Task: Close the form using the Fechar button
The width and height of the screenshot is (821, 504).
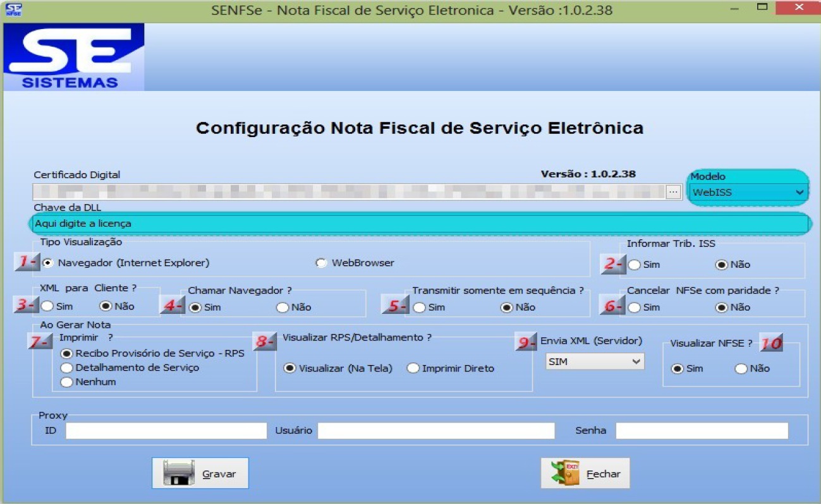Action: pyautogui.click(x=585, y=474)
